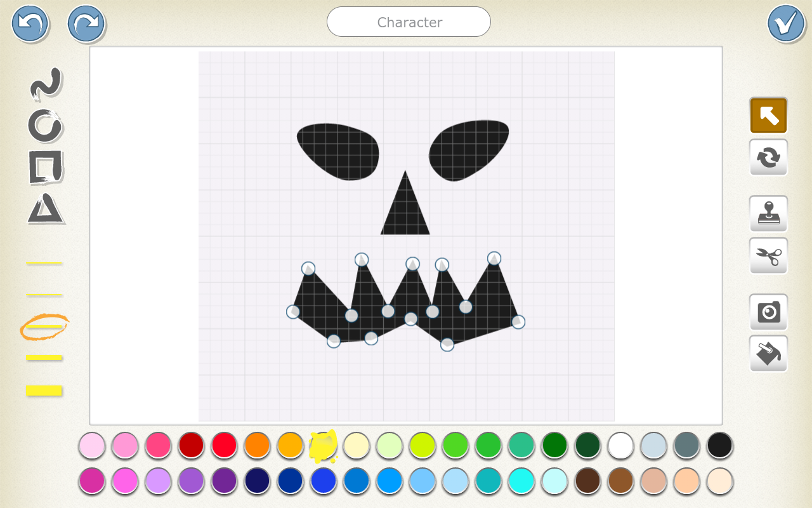Screen dimensions: 812x508
Task: Click the Character title field
Action: (409, 22)
